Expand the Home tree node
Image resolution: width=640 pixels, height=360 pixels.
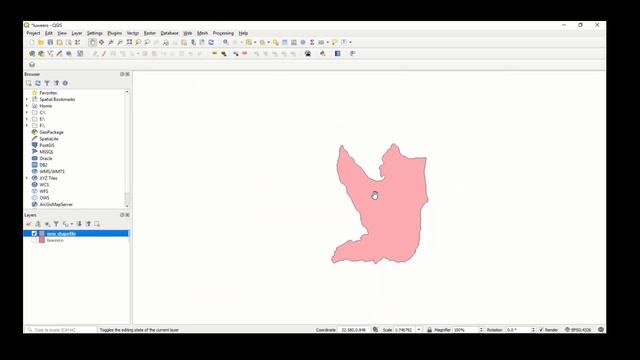pos(27,106)
